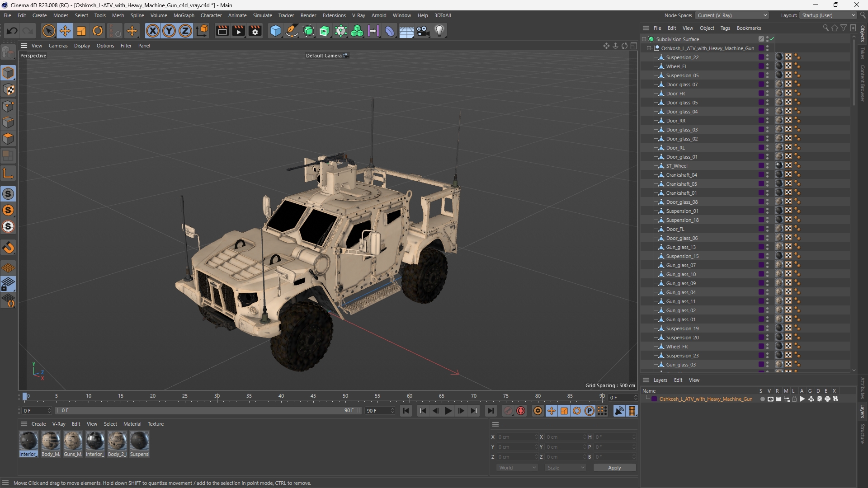Toggle visibility dots of Door_FR

(x=767, y=94)
